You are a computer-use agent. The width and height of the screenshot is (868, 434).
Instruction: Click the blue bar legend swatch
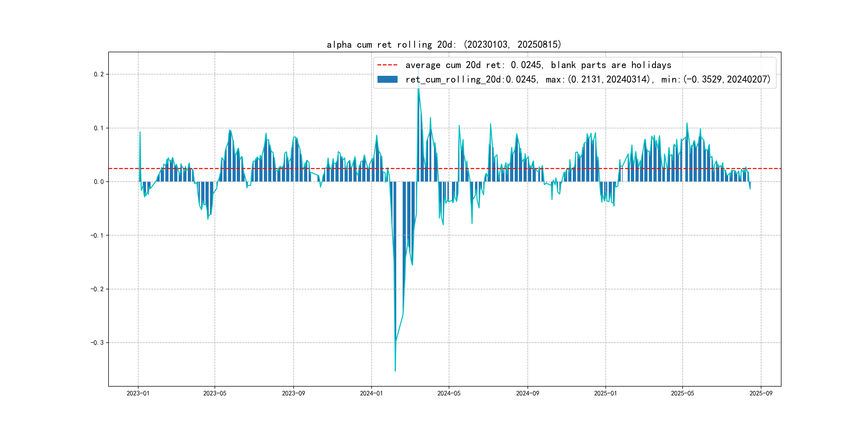click(387, 80)
